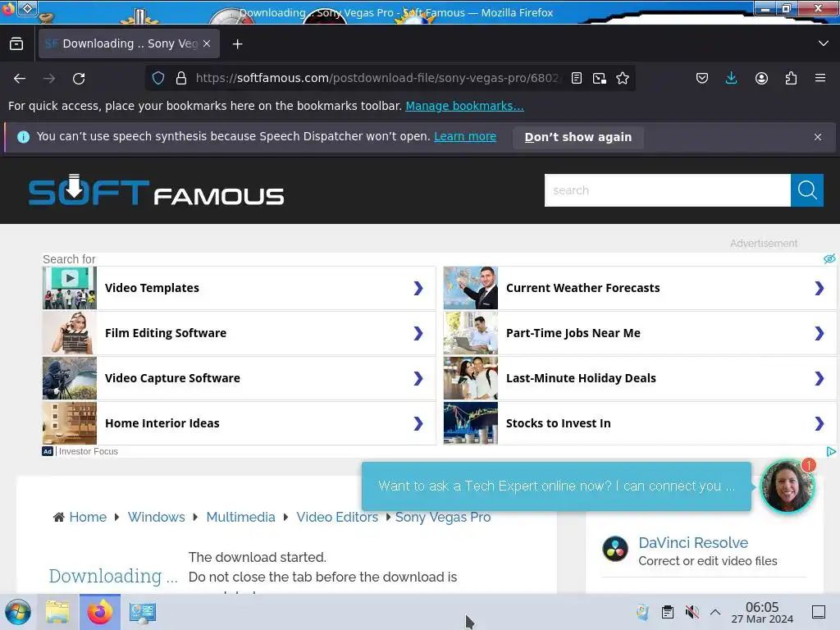Image resolution: width=840 pixels, height=630 pixels.
Task: Open Home Interior Ideas ad result
Action: pos(239,423)
